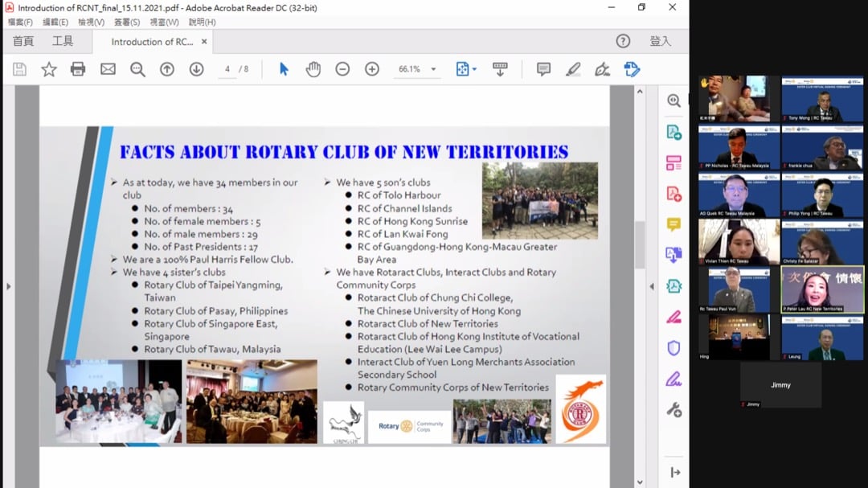Click the document scrollbar down arrow

pos(640,482)
